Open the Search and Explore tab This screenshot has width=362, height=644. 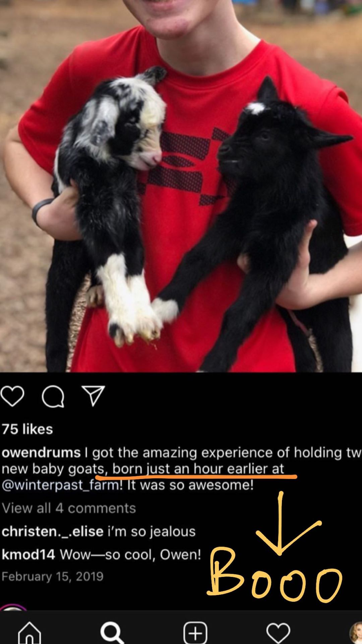click(x=112, y=633)
